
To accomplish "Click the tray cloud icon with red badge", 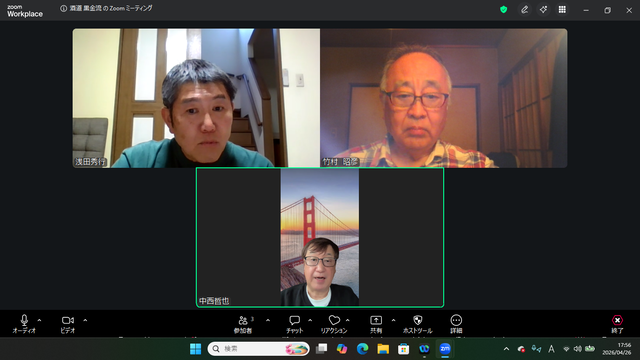I will click(x=521, y=349).
